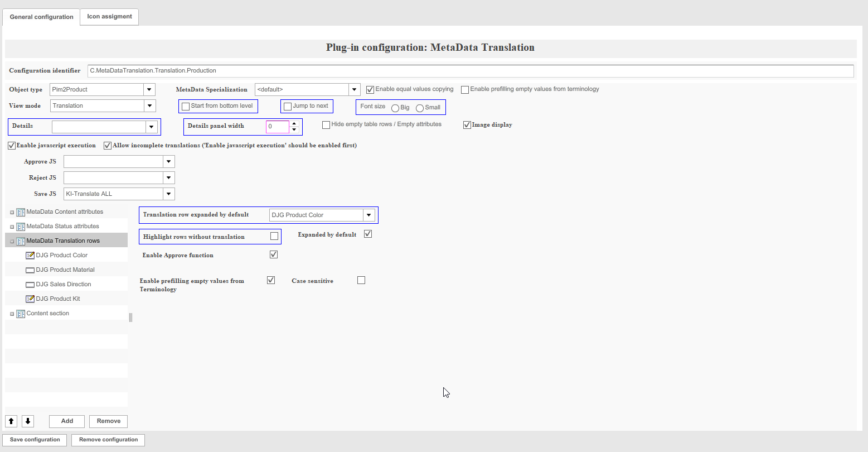Image resolution: width=868 pixels, height=452 pixels.
Task: Click inside the Configuration identifier field
Action: pyautogui.click(x=334, y=71)
